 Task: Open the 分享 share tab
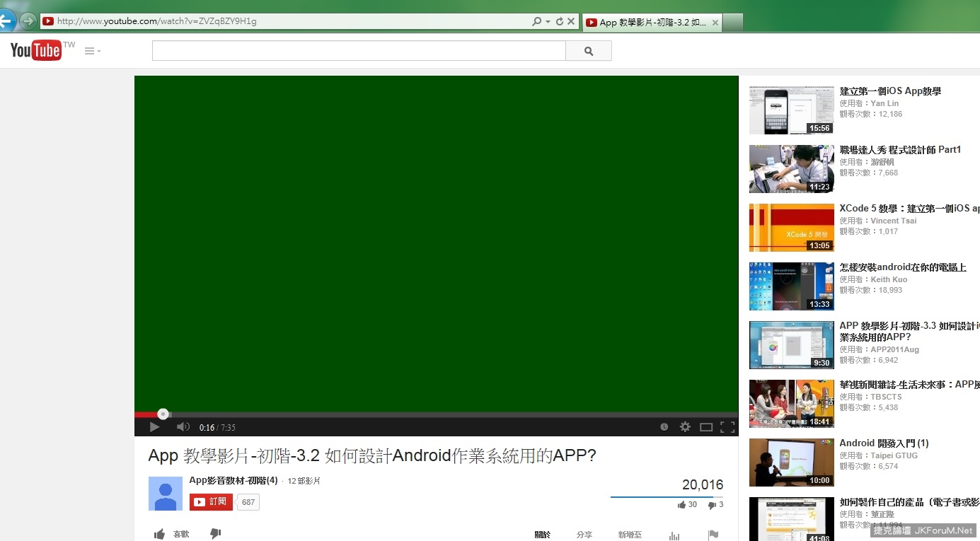[584, 535]
